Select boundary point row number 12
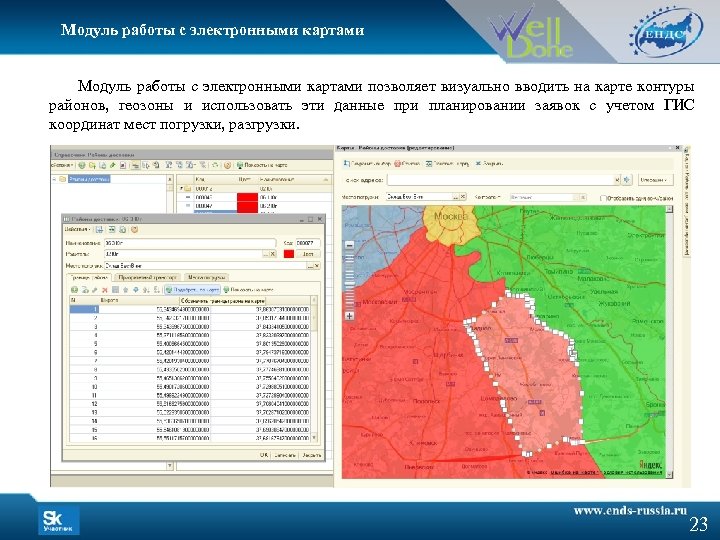Viewport: 720px width, 540px height. click(190, 404)
